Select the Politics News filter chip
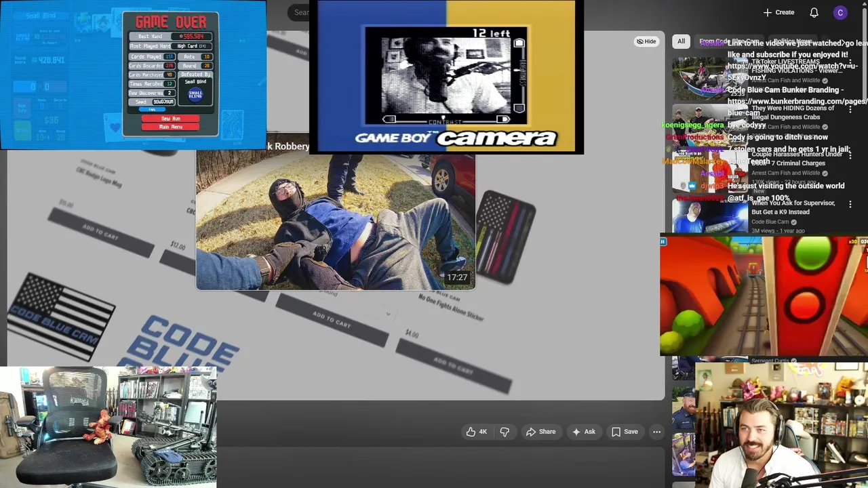This screenshot has width=868, height=488. (792, 41)
